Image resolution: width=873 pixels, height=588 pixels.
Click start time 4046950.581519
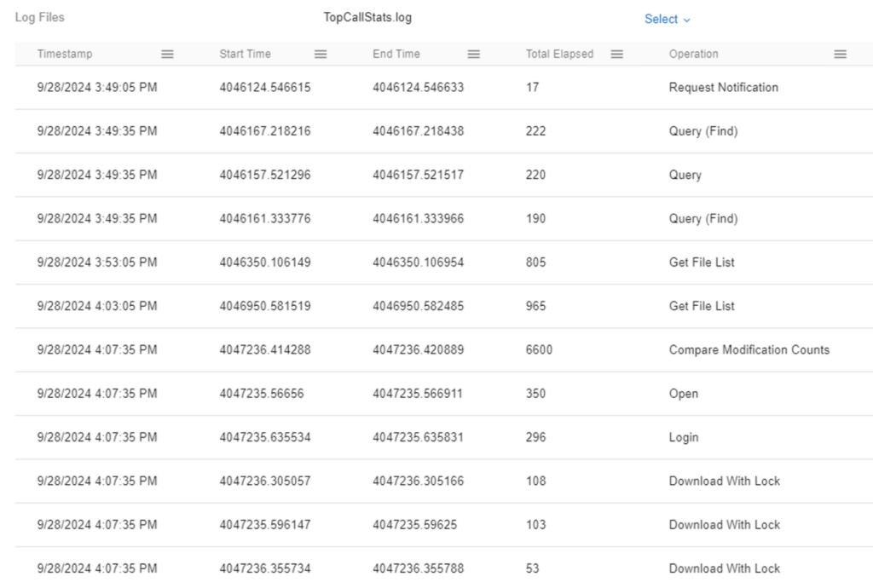click(x=265, y=306)
